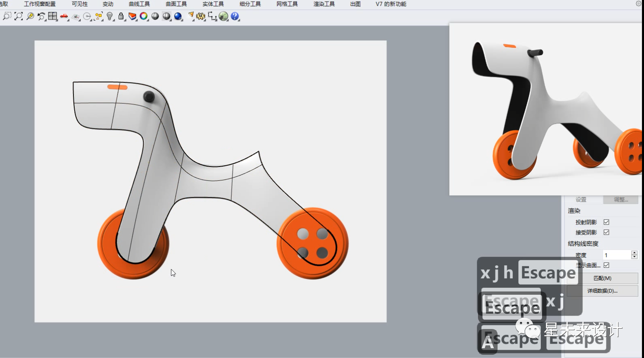Image resolution: width=644 pixels, height=358 pixels.
Task: Click the dimension tool icon
Action: point(212,16)
